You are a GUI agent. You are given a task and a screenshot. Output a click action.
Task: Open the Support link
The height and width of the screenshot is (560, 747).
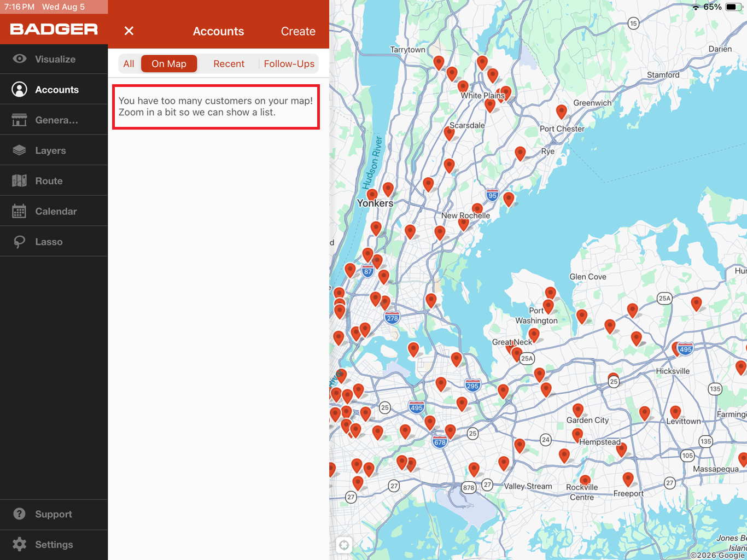(x=54, y=514)
